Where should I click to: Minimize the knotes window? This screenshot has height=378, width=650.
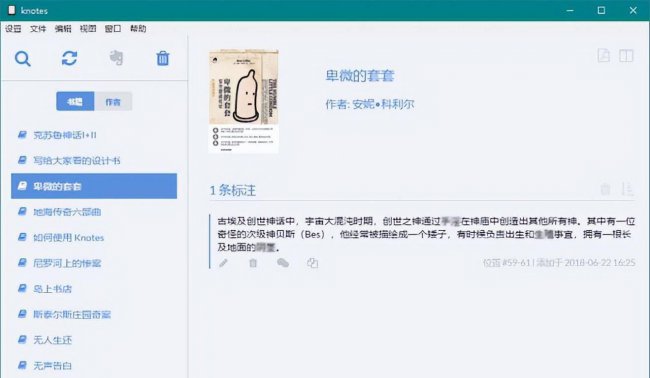570,10
